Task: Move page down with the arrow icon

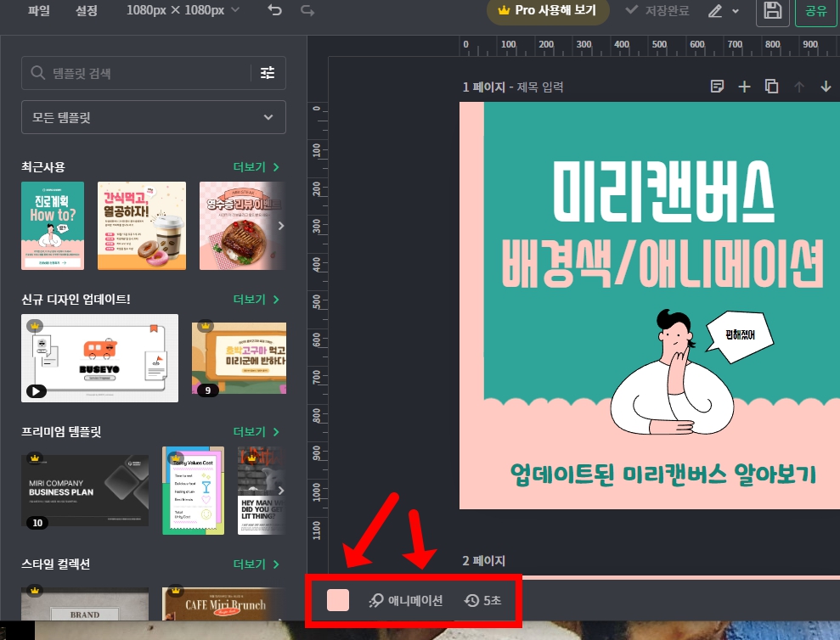Action: [x=824, y=86]
